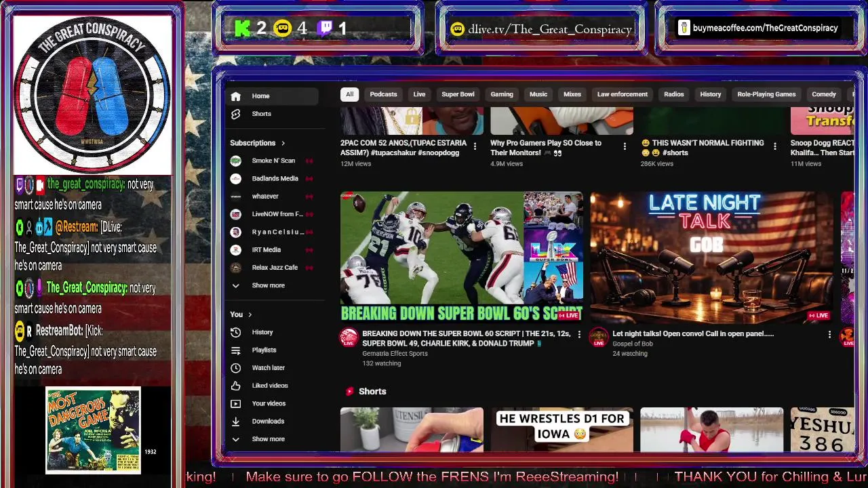Viewport: 868px width, 488px height.
Task: Open the Home icon in YouTube sidebar
Action: [235, 96]
